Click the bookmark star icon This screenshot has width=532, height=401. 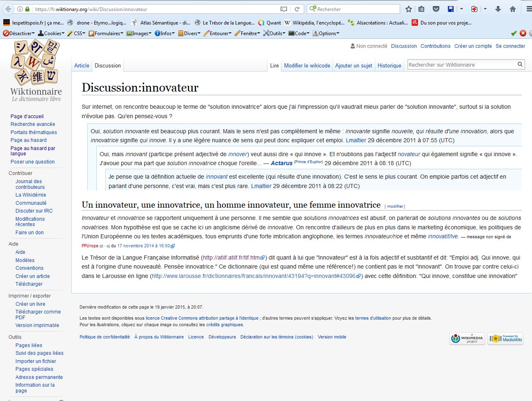(408, 9)
